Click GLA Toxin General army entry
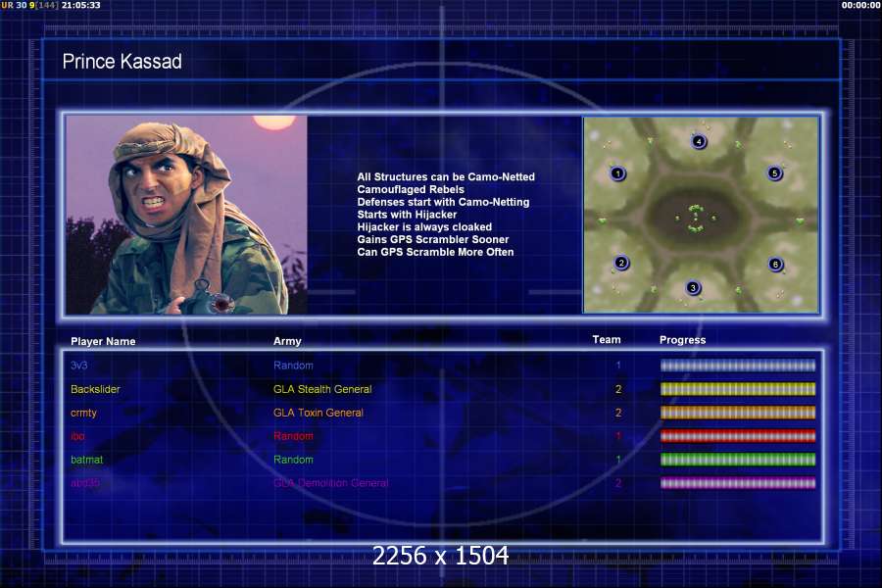Viewport: 882px width, 588px height. [x=318, y=413]
